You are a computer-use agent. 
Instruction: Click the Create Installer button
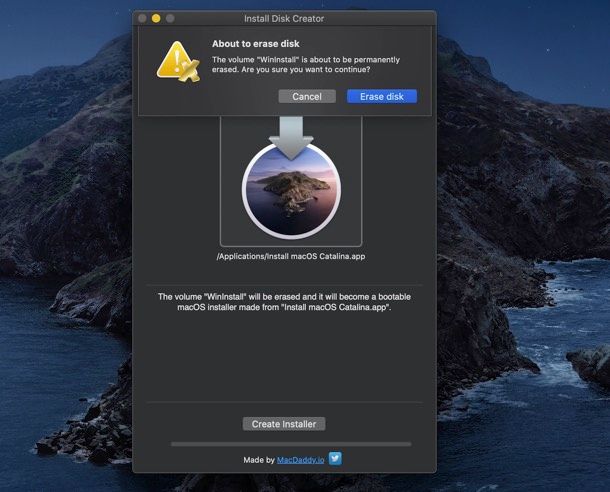(284, 424)
